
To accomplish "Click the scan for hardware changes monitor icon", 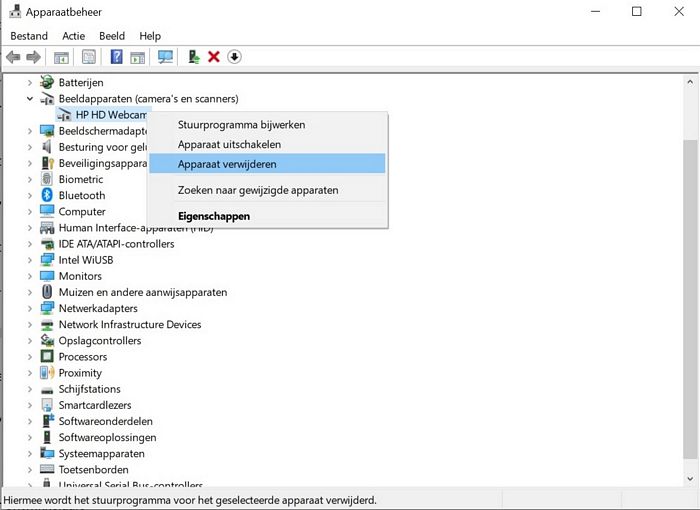I will (x=165, y=57).
